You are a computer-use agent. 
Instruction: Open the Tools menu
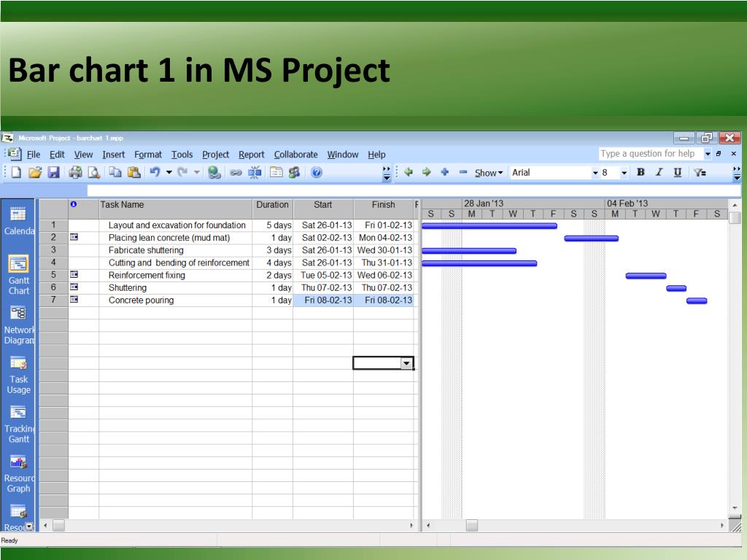(x=182, y=155)
